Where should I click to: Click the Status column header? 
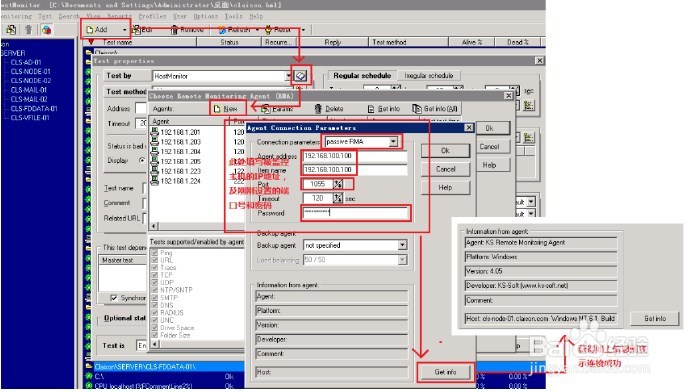pyautogui.click(x=229, y=42)
